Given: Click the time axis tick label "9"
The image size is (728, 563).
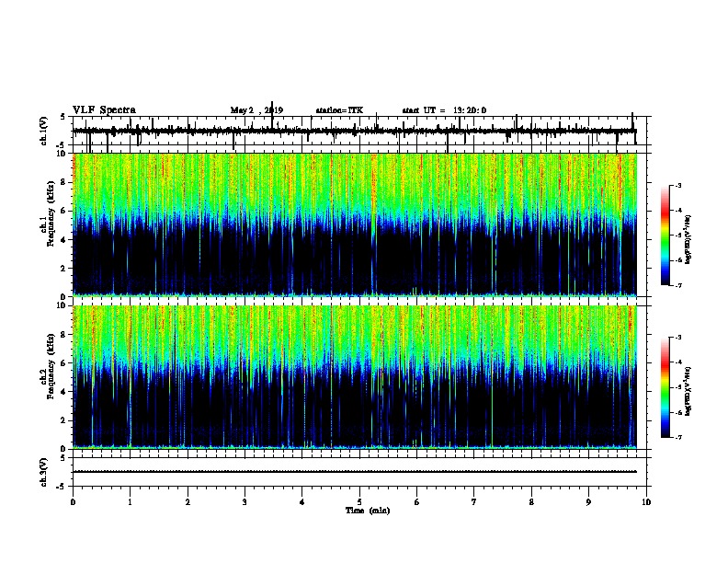Looking at the screenshot, I should tap(588, 502).
